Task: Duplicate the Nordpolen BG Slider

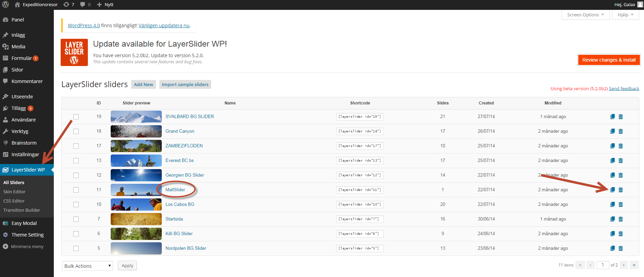Action: 612,248
